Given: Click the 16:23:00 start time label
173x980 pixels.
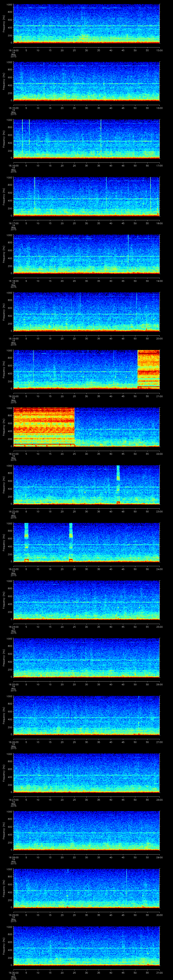Looking at the screenshot, I should pos(13,569).
